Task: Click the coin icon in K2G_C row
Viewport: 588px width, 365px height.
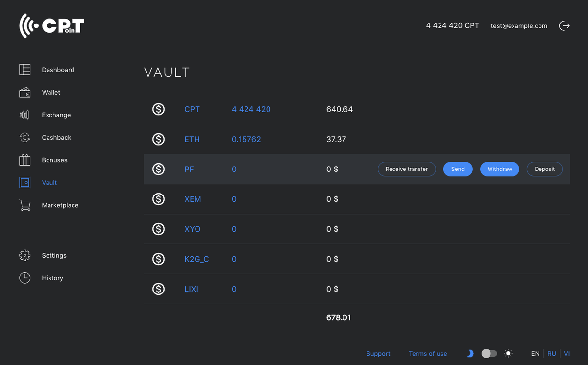Action: [x=158, y=259]
